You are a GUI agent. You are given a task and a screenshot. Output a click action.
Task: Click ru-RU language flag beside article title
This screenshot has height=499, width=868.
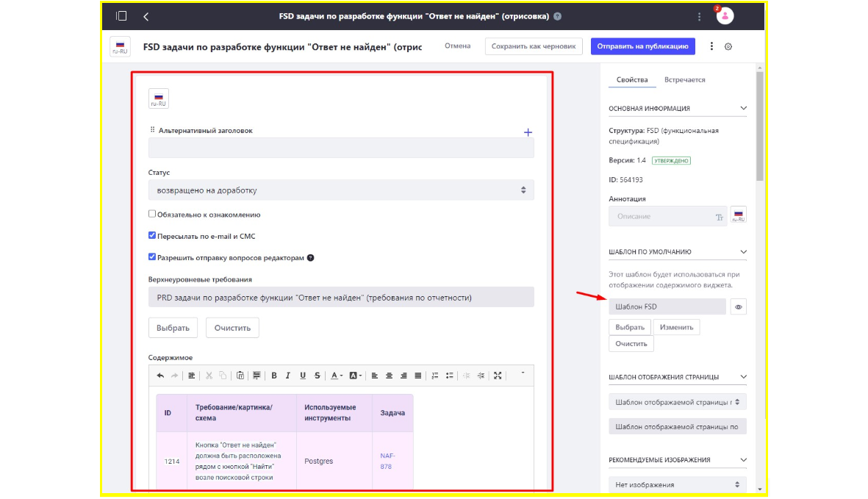click(120, 46)
